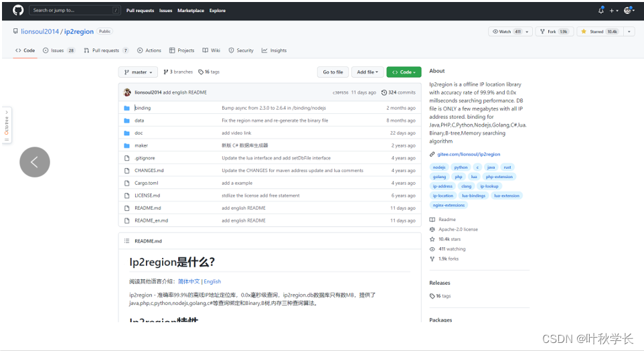
Task: Open the ip2region repository link
Action: click(79, 31)
